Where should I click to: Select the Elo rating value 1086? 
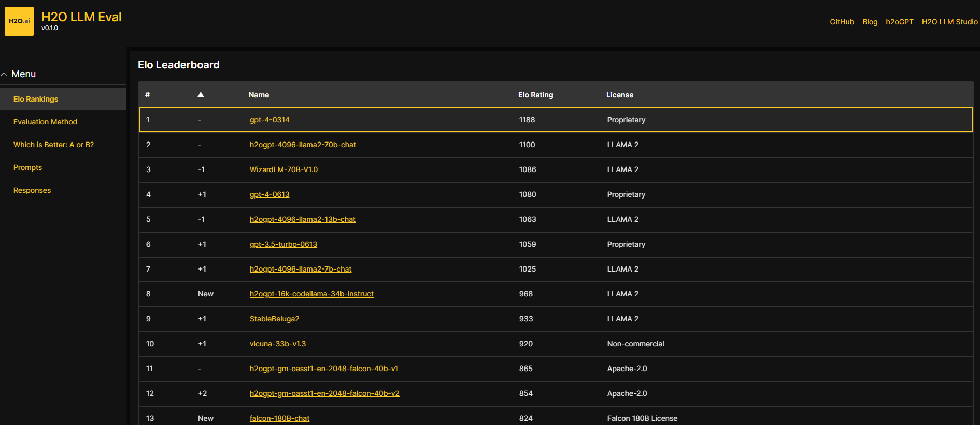coord(528,169)
